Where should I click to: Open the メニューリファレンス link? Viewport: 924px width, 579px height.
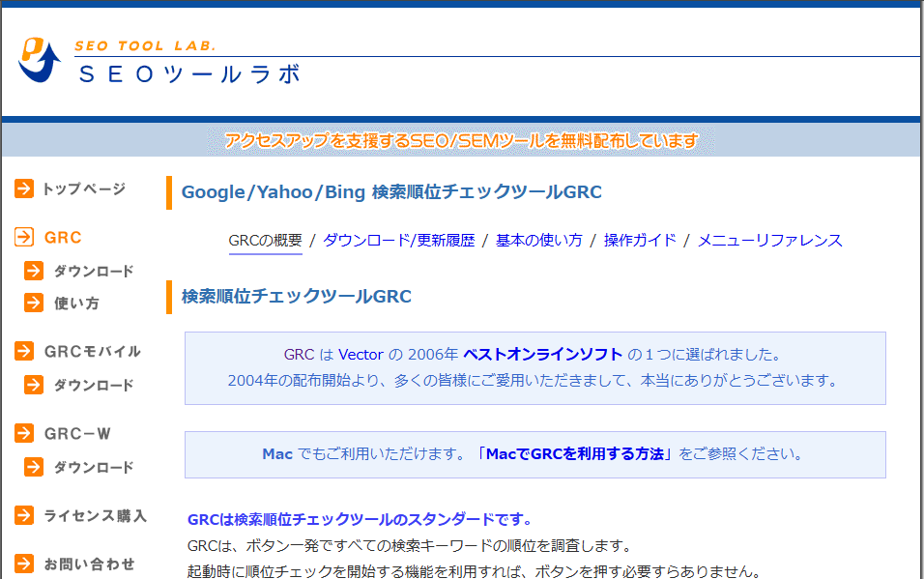pyautogui.click(x=769, y=241)
